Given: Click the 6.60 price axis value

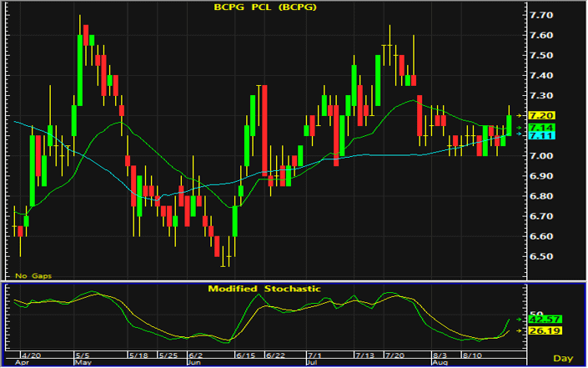Looking at the screenshot, I should [x=540, y=236].
